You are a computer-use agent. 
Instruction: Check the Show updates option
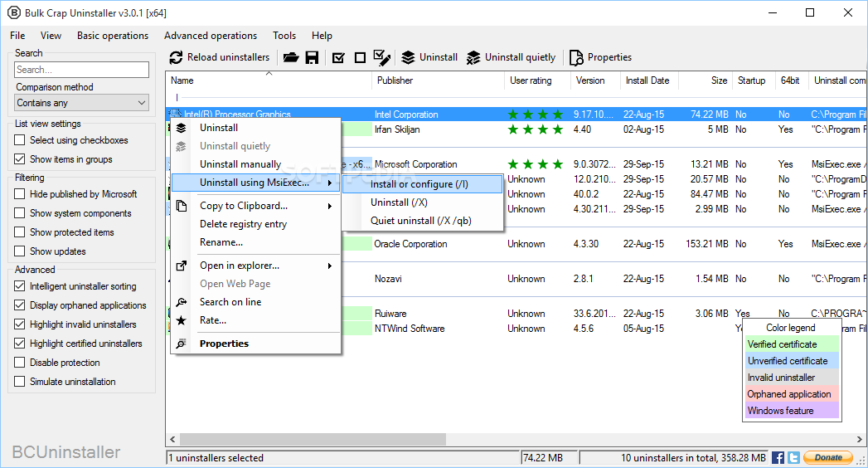point(19,251)
